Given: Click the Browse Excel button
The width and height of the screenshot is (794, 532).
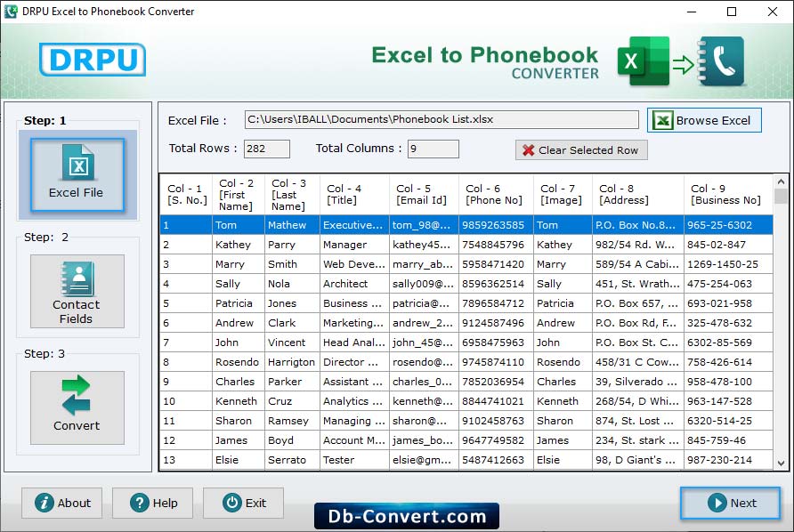Looking at the screenshot, I should click(704, 120).
